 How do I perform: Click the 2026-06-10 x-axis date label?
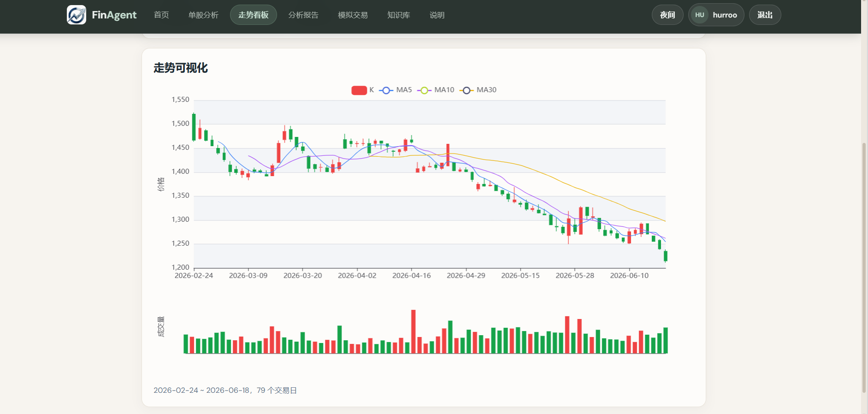629,276
